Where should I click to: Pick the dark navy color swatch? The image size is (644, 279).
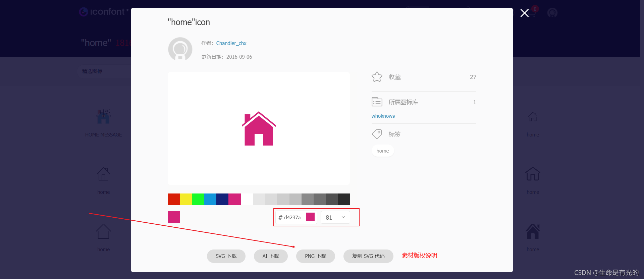point(222,199)
